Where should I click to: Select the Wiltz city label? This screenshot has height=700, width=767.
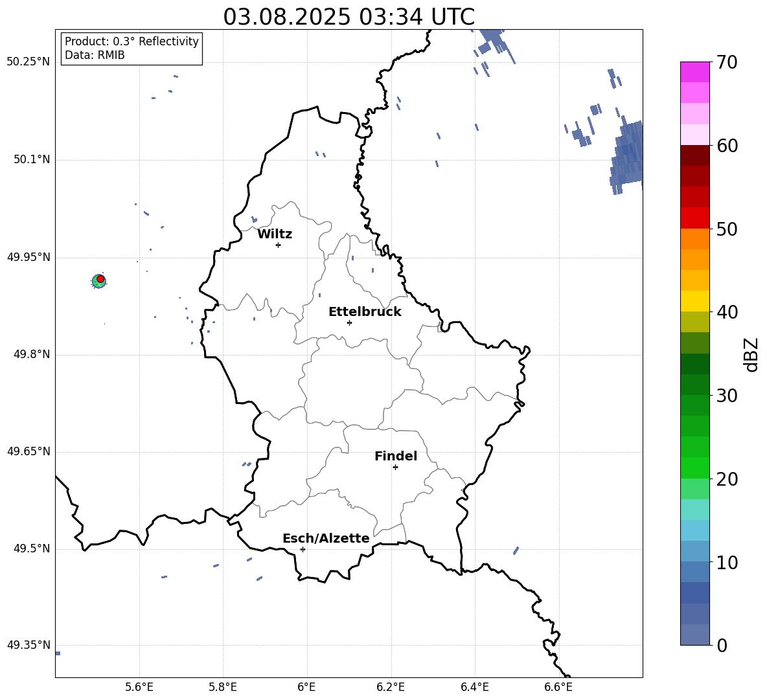tap(275, 234)
